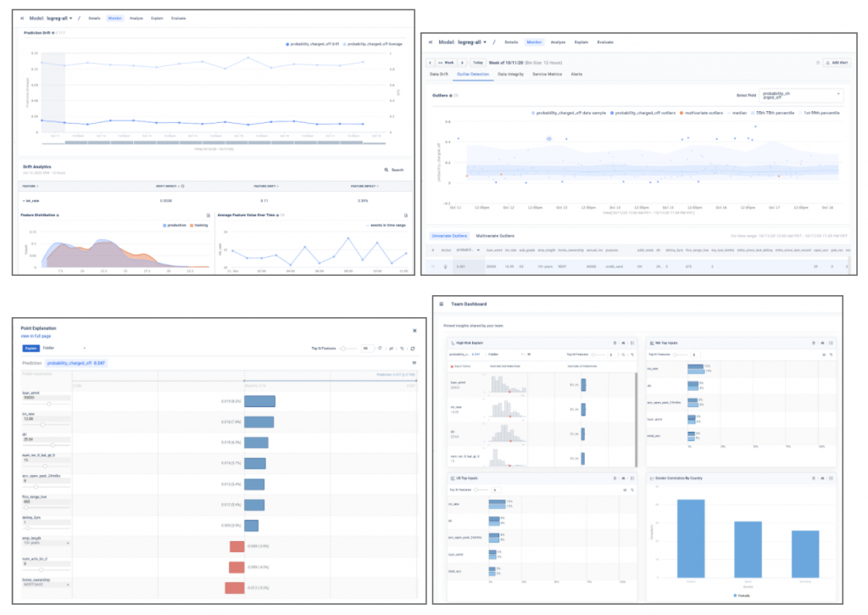The image size is (868, 615).
Task: Click info icon beside Outliers title
Action: click(451, 95)
